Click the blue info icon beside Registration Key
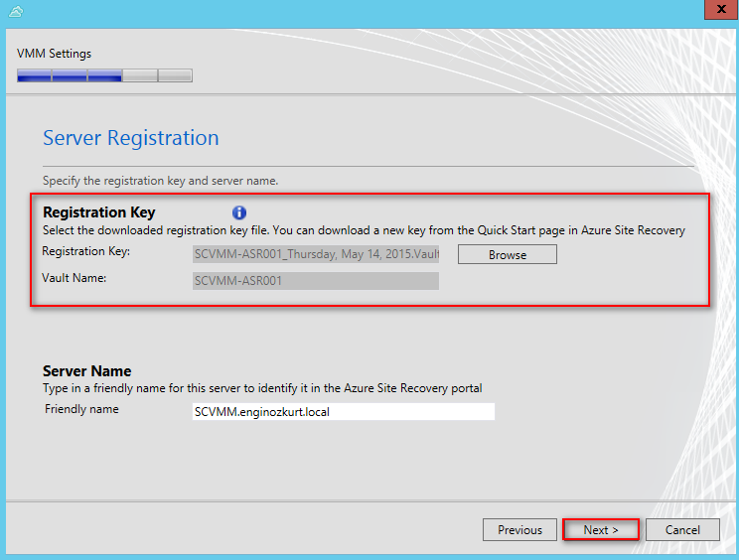The height and width of the screenshot is (560, 739). 239,212
